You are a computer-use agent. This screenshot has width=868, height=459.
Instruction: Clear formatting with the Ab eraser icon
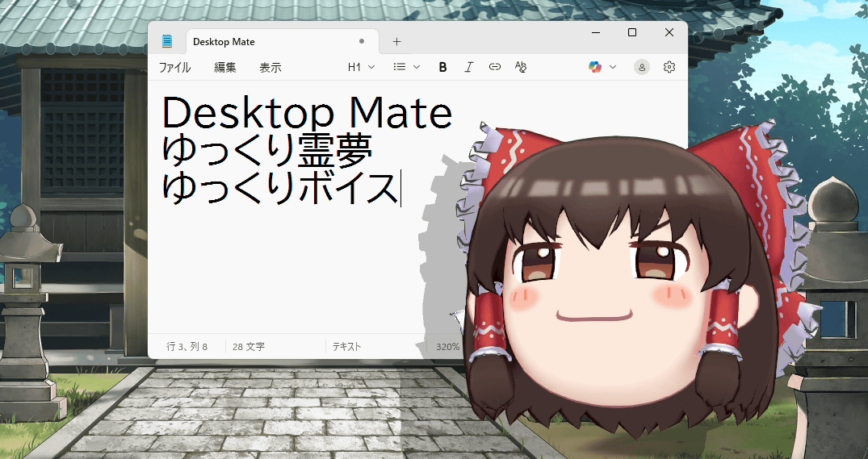click(521, 67)
